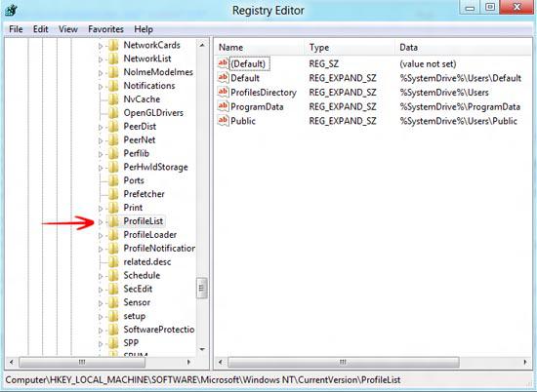Open the View menu
Image resolution: width=537 pixels, height=392 pixels.
click(x=67, y=29)
